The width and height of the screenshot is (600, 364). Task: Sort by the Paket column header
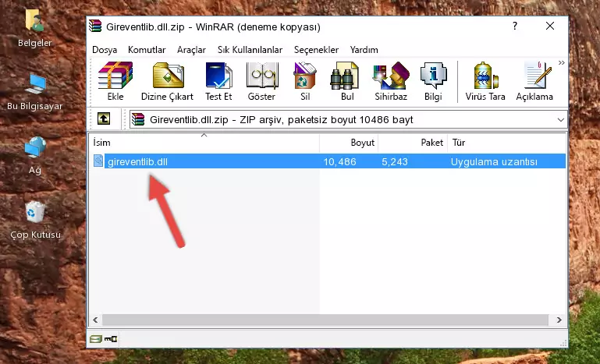click(413, 143)
